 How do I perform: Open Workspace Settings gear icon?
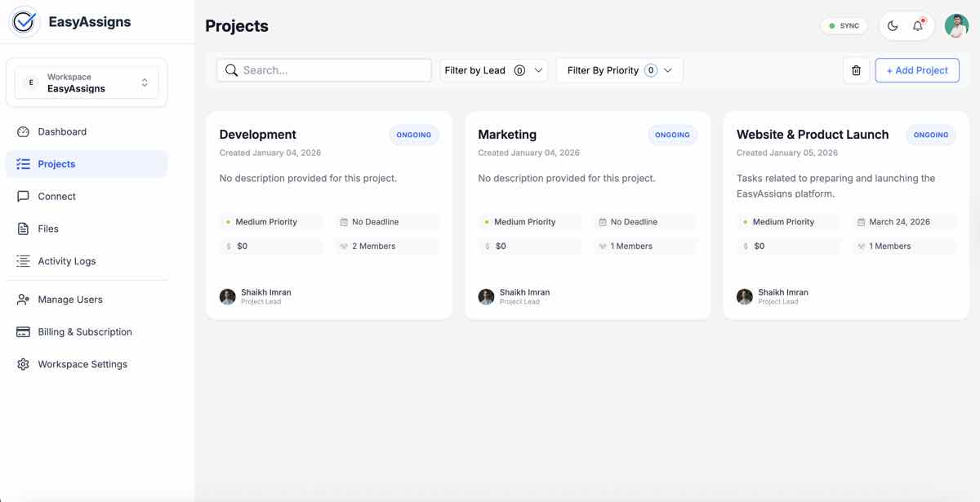pyautogui.click(x=24, y=364)
